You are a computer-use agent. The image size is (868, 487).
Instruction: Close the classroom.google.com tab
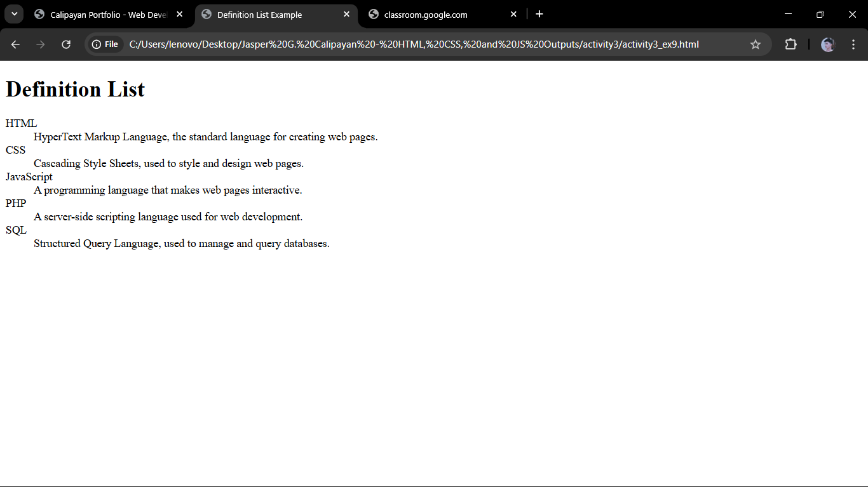coord(513,14)
